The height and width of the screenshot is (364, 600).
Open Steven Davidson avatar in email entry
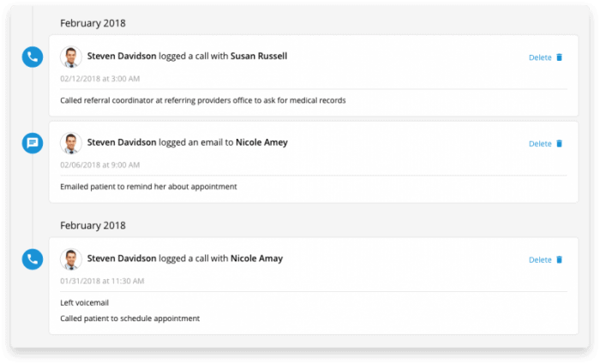[x=71, y=143]
